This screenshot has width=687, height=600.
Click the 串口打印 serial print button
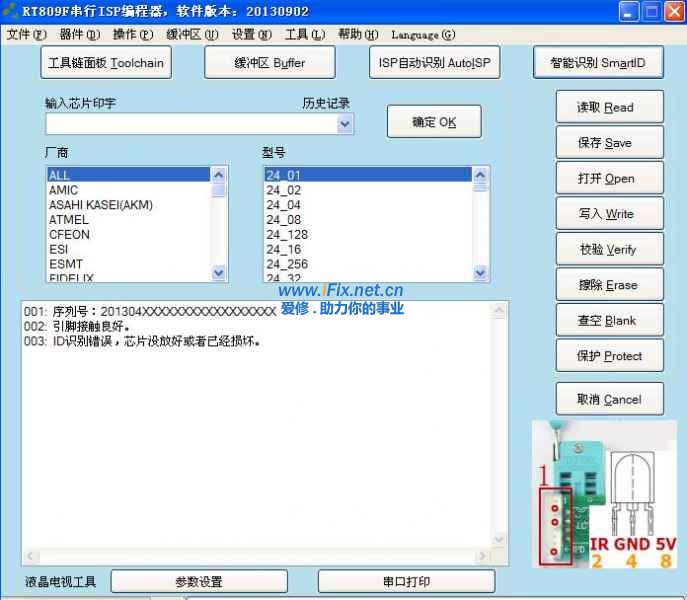click(x=406, y=582)
